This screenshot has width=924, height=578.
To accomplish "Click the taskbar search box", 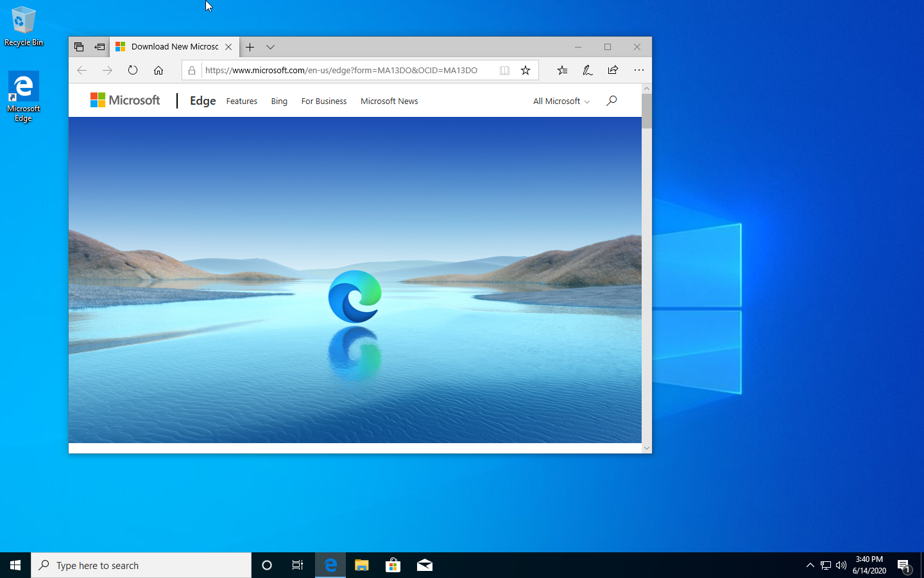I will (141, 565).
